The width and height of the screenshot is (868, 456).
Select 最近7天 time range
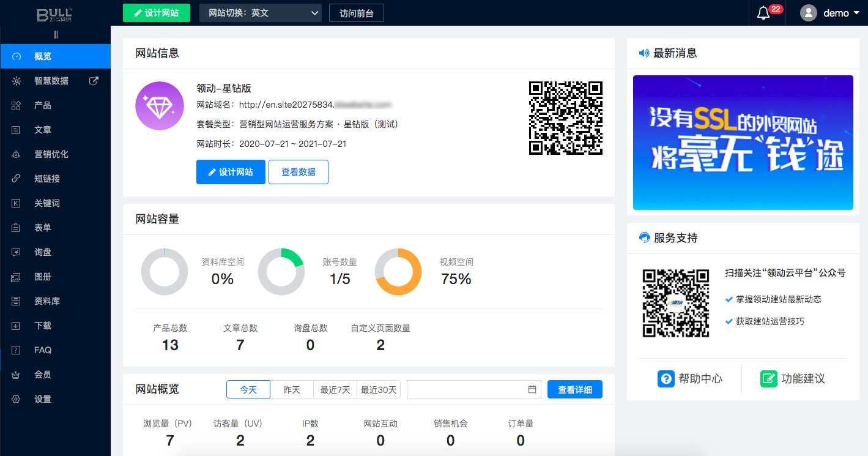[335, 389]
